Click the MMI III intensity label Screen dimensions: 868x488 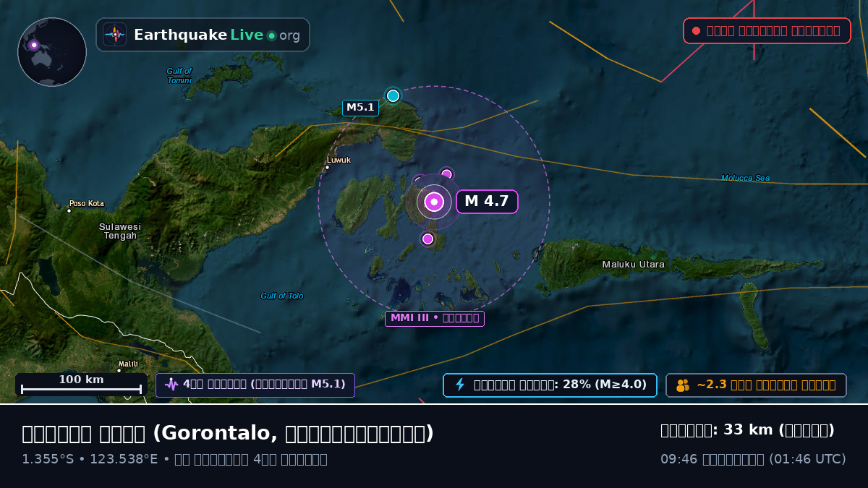(434, 318)
